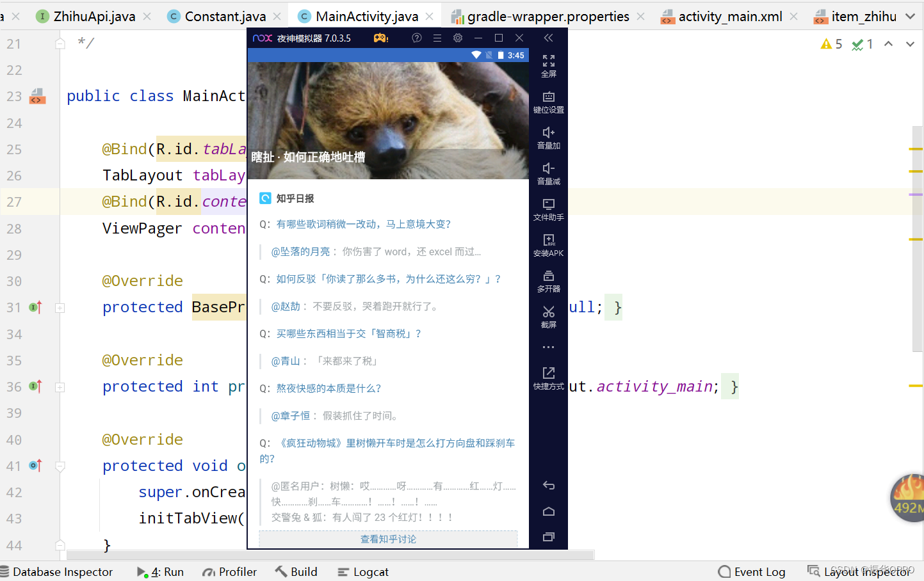Viewport: 924px width, 581px height.
Task: Open Android recent apps button
Action: 549,537
